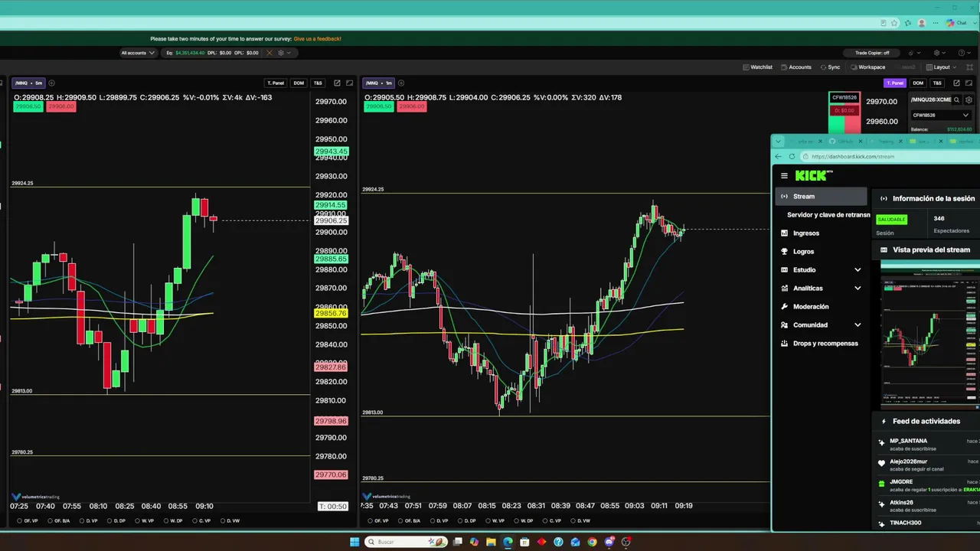This screenshot has width=980, height=551.
Task: Toggle C. VP on the 1m chart
Action: (553, 521)
